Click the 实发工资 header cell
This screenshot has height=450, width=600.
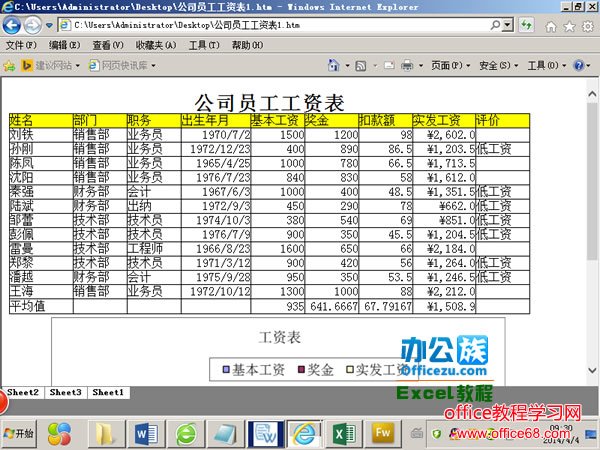click(444, 121)
